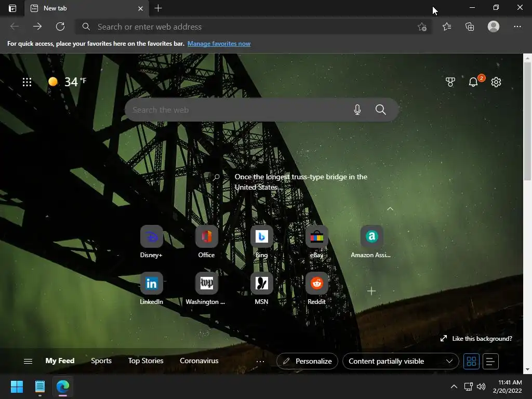Click the Back navigation arrow

coord(15,26)
